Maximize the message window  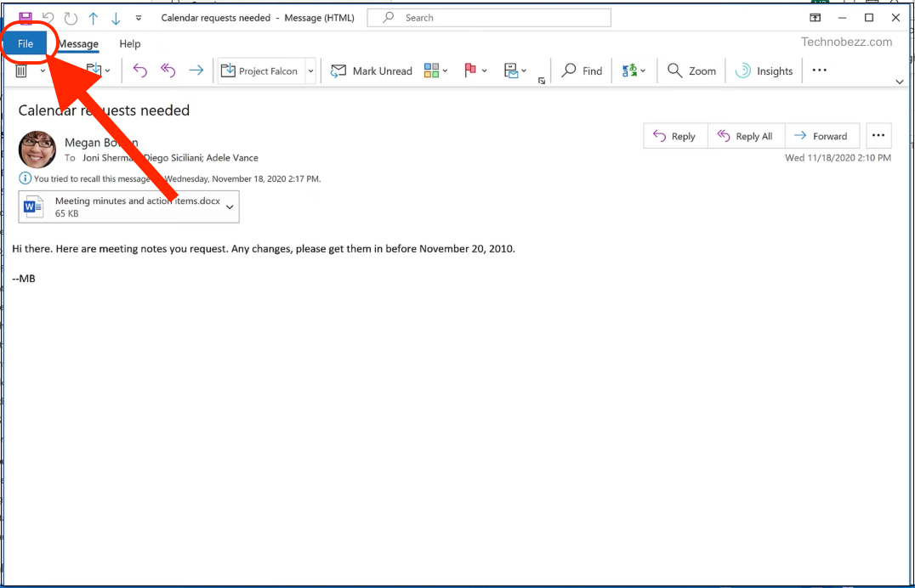(x=869, y=18)
